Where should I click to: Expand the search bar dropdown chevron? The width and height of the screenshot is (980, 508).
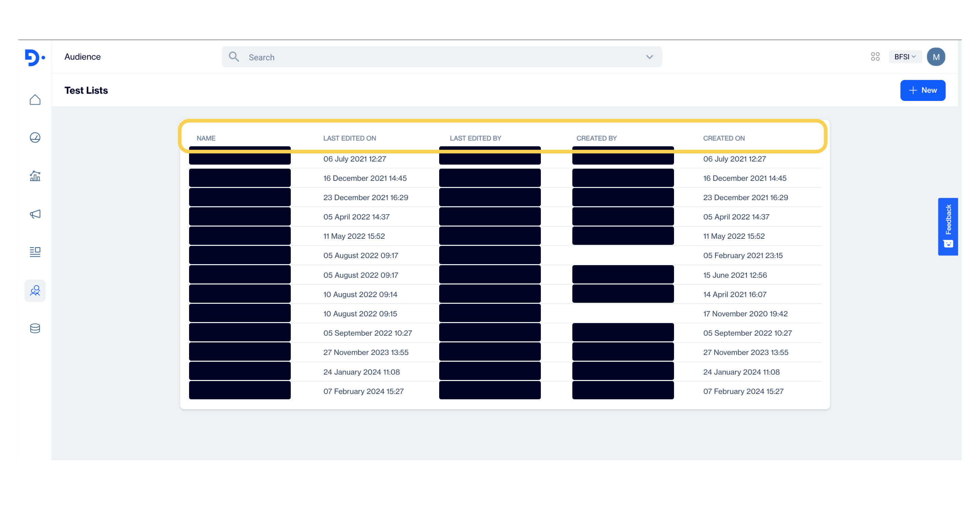pos(649,57)
